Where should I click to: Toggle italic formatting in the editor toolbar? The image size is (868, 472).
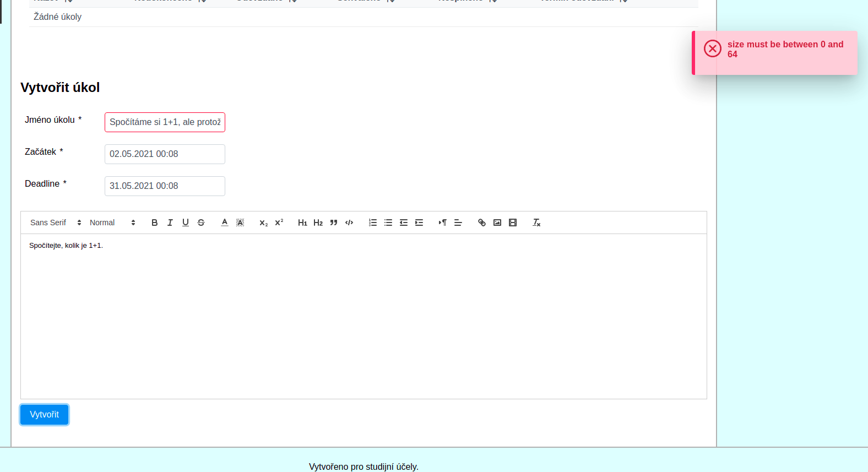pos(170,223)
